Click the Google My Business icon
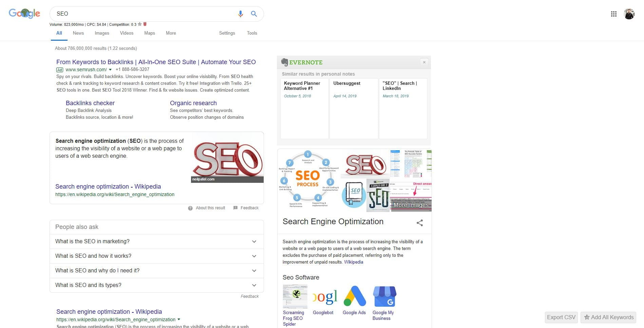The image size is (644, 328). (384, 296)
